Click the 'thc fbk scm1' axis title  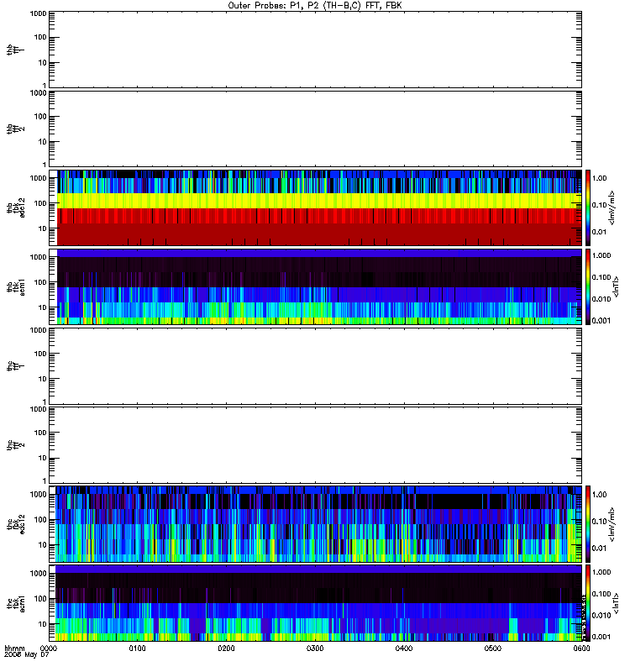15,603
